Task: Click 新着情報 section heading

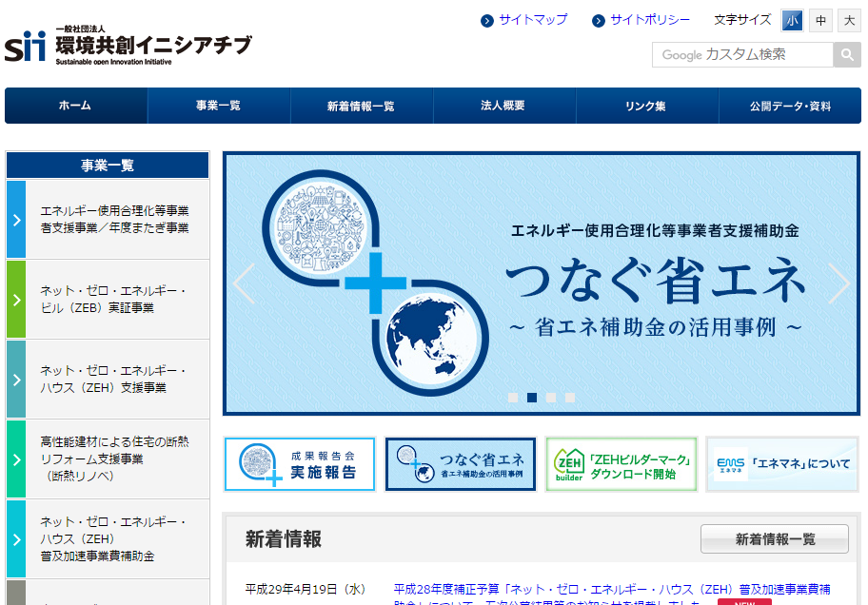Action: coord(284,539)
